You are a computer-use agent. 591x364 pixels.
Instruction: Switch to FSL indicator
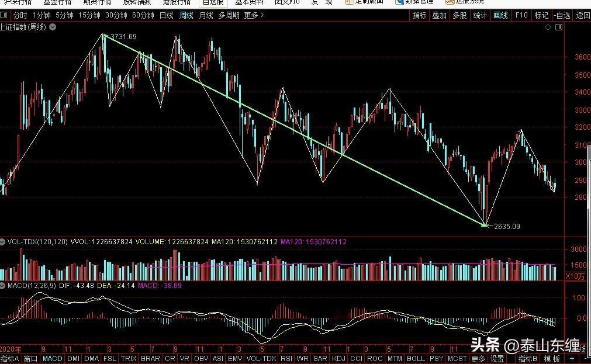[x=110, y=359]
